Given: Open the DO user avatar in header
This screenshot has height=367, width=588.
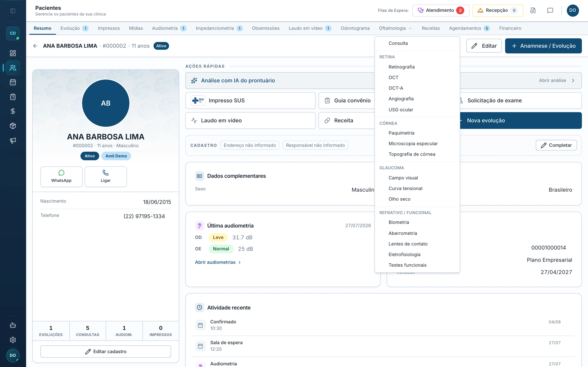Looking at the screenshot, I should (x=573, y=10).
